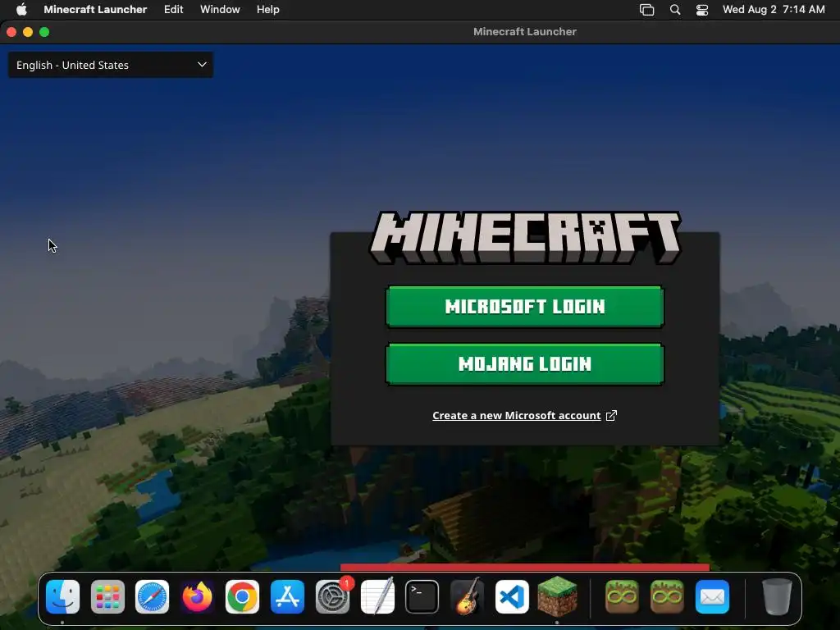Click the screen mirroring windows icon in menu bar
Image resolution: width=840 pixels, height=630 pixels.
coord(646,10)
